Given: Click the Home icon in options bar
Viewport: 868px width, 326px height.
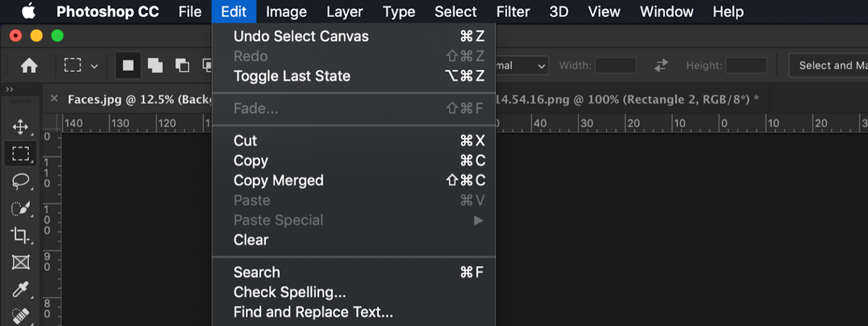Looking at the screenshot, I should pyautogui.click(x=29, y=66).
